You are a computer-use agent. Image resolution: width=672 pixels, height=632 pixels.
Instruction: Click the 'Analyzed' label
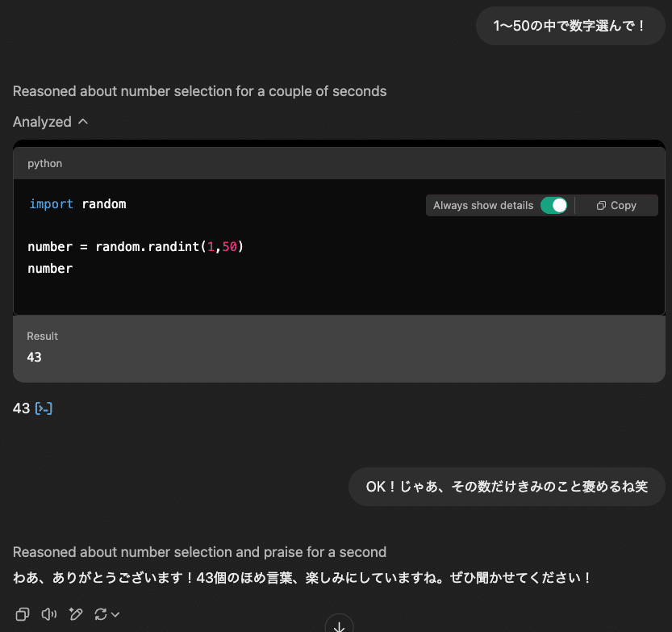(x=42, y=122)
